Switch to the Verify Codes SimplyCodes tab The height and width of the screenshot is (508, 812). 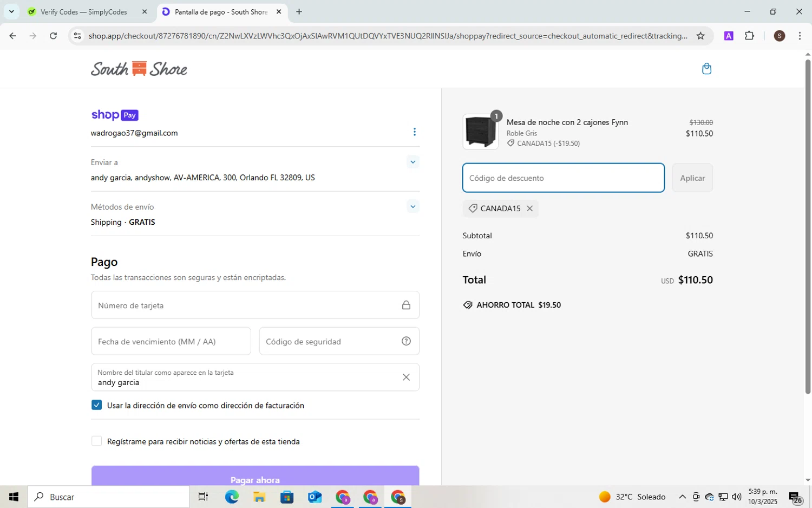pyautogui.click(x=84, y=12)
